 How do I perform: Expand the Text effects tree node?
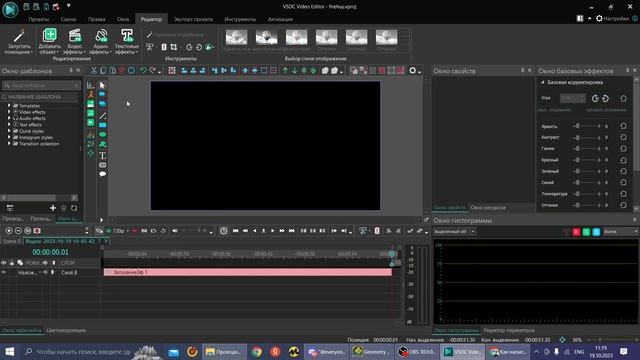coord(9,124)
